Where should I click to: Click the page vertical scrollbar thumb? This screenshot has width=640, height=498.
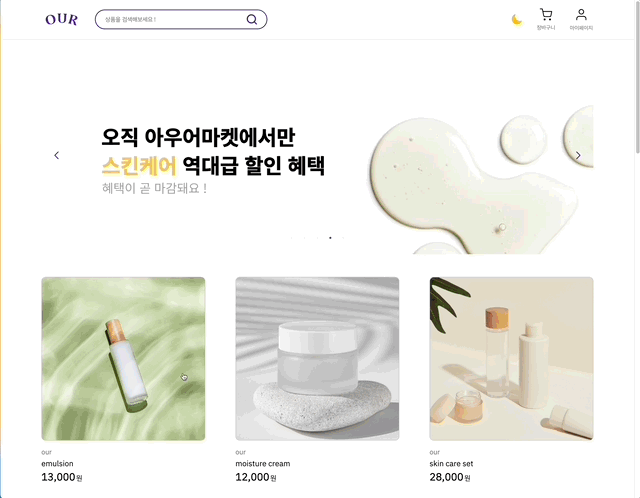click(637, 78)
